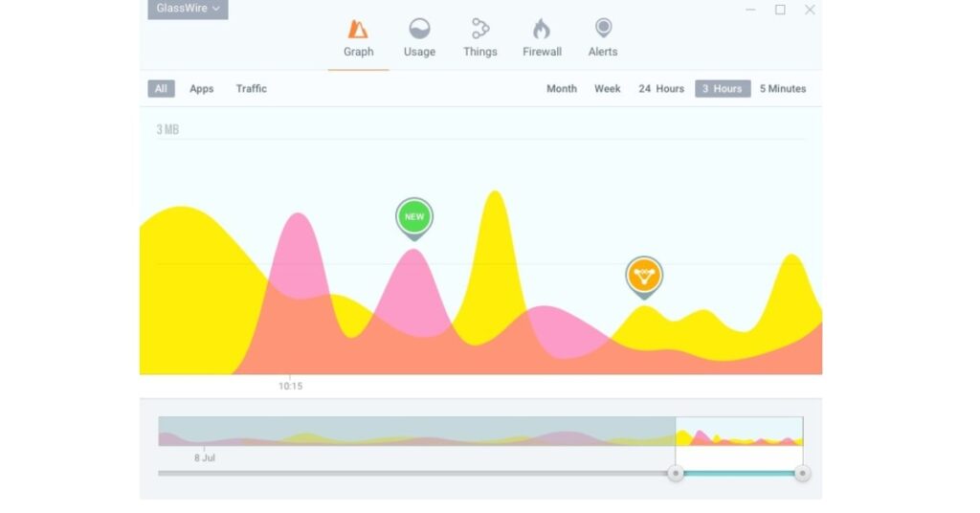
Task: Open the GlassWire dropdown menu
Action: (188, 9)
